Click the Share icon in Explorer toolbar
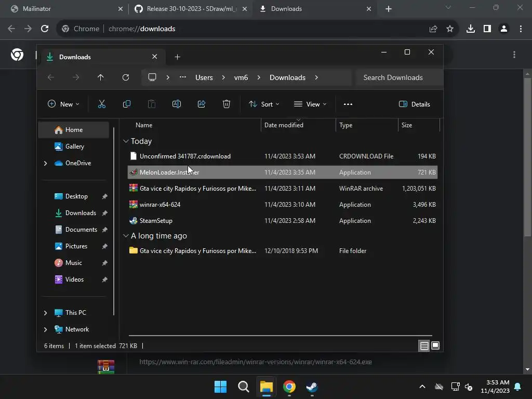The height and width of the screenshot is (399, 532). pyautogui.click(x=202, y=104)
